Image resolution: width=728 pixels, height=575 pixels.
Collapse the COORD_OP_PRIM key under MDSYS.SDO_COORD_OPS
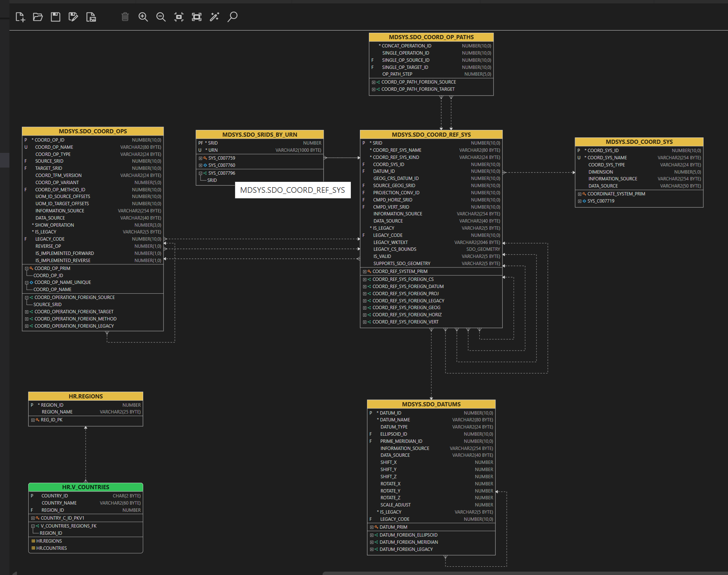coord(26,268)
